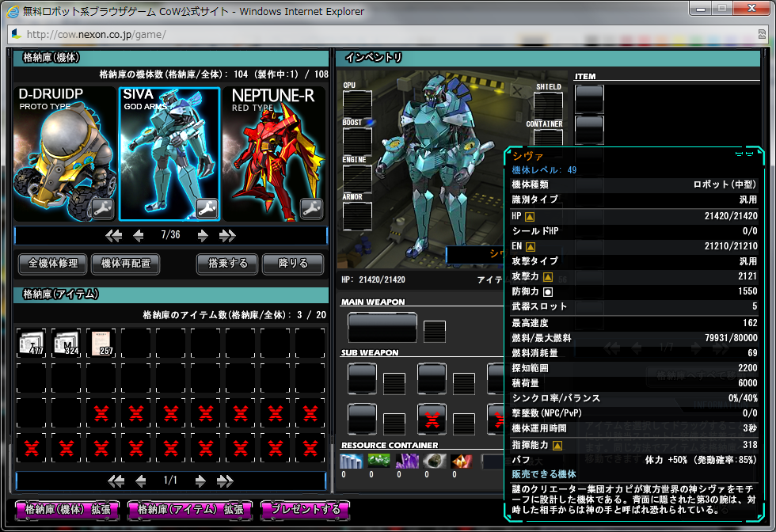Click the インベントリ panel header
Image resolution: width=776 pixels, height=532 pixels.
pos(548,58)
